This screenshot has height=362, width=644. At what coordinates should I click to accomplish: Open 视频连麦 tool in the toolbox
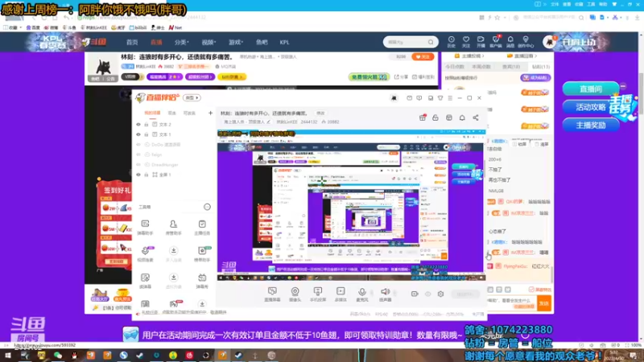[x=145, y=254]
